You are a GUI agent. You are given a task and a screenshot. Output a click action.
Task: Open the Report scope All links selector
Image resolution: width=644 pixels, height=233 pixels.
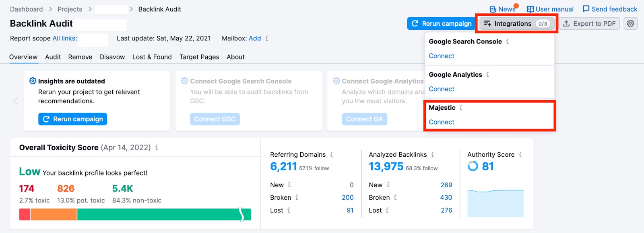65,39
